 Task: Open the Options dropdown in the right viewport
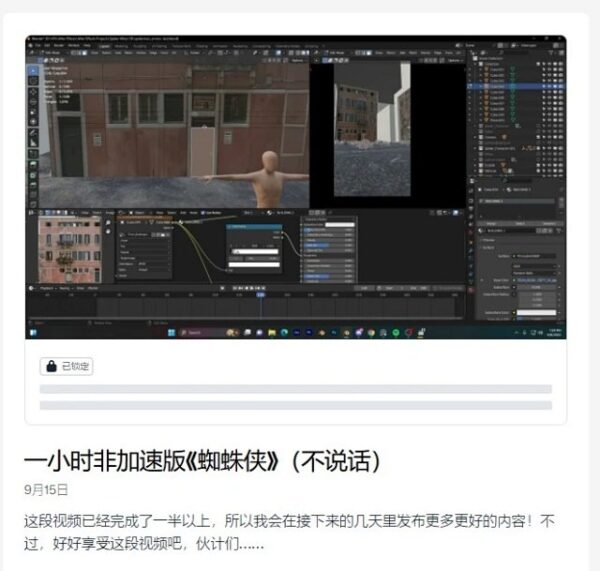click(455, 60)
